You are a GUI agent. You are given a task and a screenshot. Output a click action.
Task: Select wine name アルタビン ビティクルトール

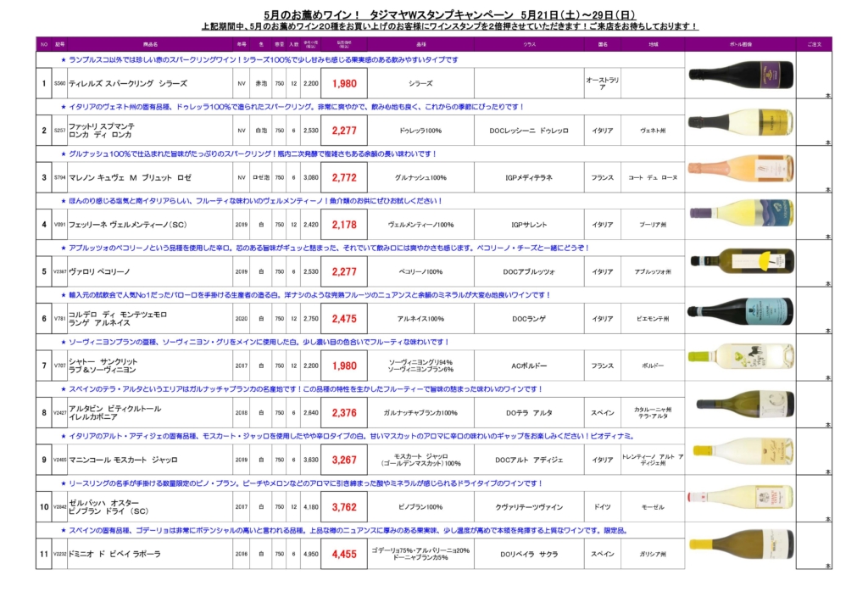[x=115, y=409]
